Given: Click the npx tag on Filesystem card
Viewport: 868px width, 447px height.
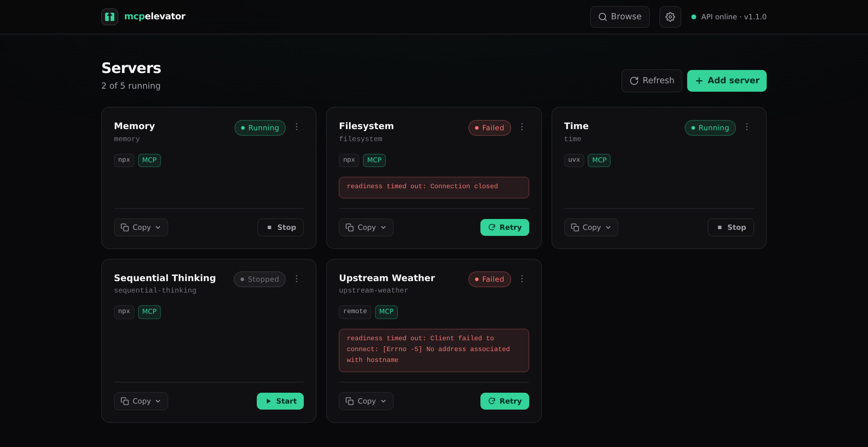Looking at the screenshot, I should (x=349, y=160).
